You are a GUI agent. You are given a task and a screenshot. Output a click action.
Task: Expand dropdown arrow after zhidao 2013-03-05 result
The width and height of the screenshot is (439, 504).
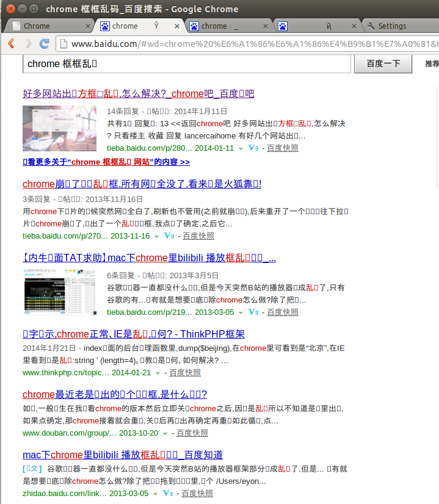(155, 494)
